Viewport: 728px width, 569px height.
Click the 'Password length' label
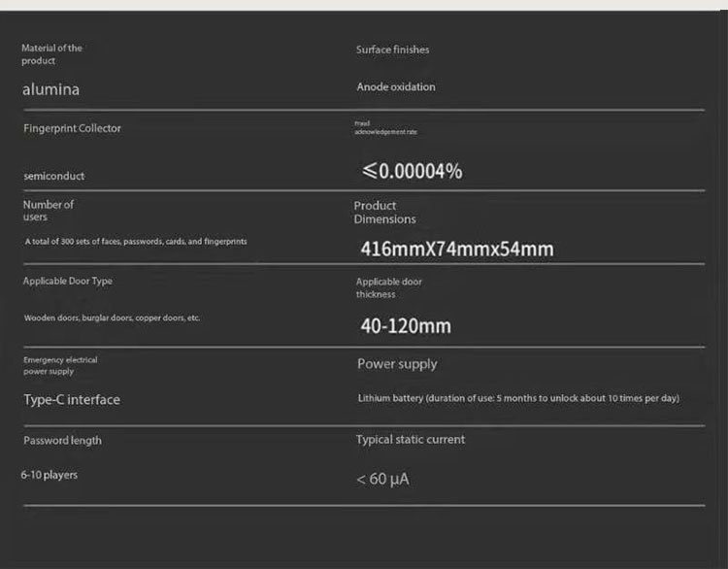pos(62,441)
